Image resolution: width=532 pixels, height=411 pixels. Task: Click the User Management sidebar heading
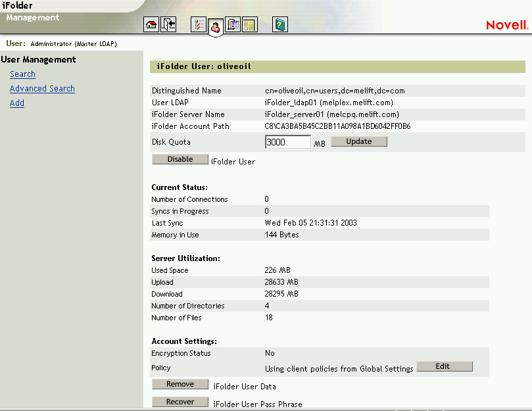(x=38, y=60)
